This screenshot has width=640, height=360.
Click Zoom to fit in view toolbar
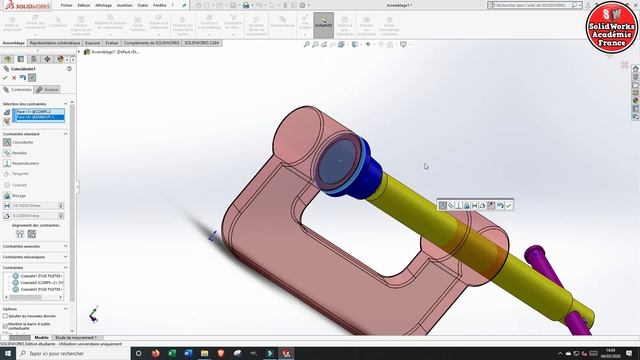point(307,44)
